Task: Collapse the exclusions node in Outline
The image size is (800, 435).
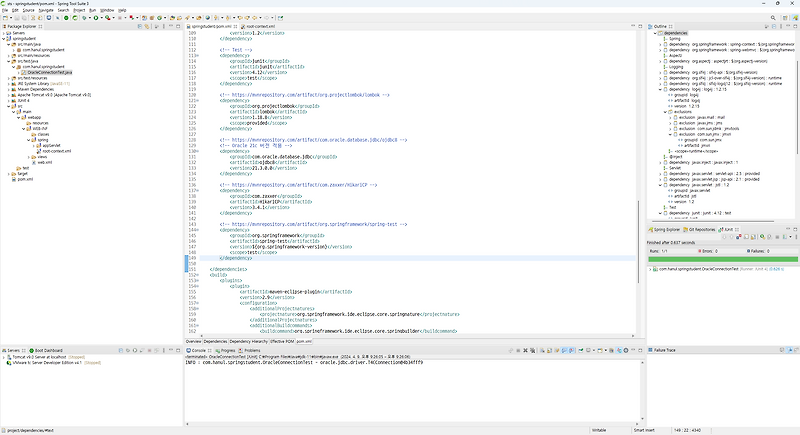Action: point(665,112)
